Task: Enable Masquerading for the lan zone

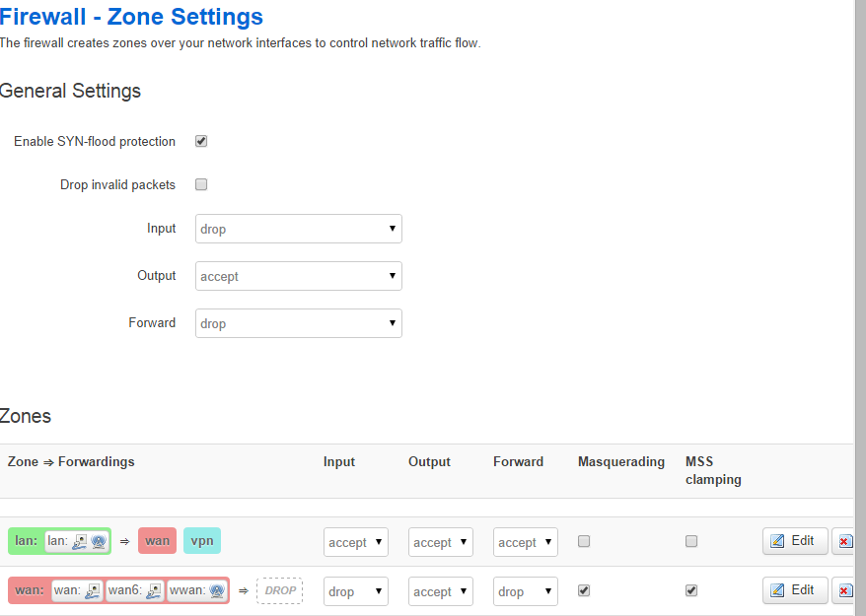Action: [x=584, y=541]
